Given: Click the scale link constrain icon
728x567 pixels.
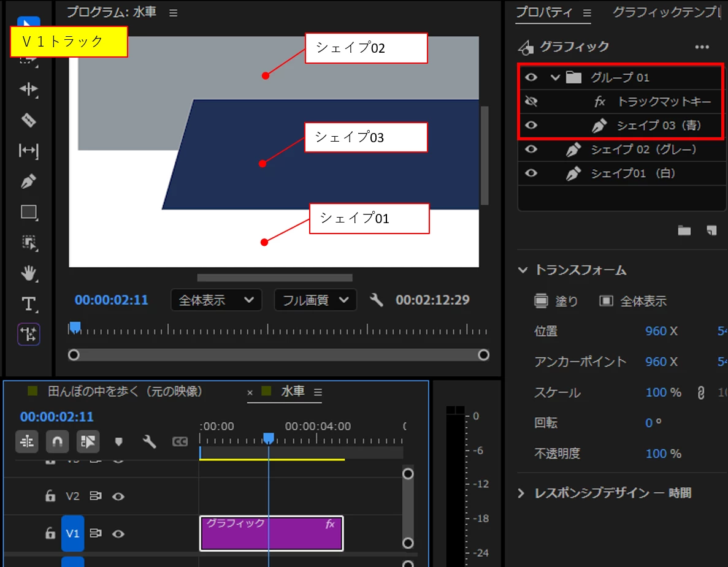Looking at the screenshot, I should click(701, 393).
